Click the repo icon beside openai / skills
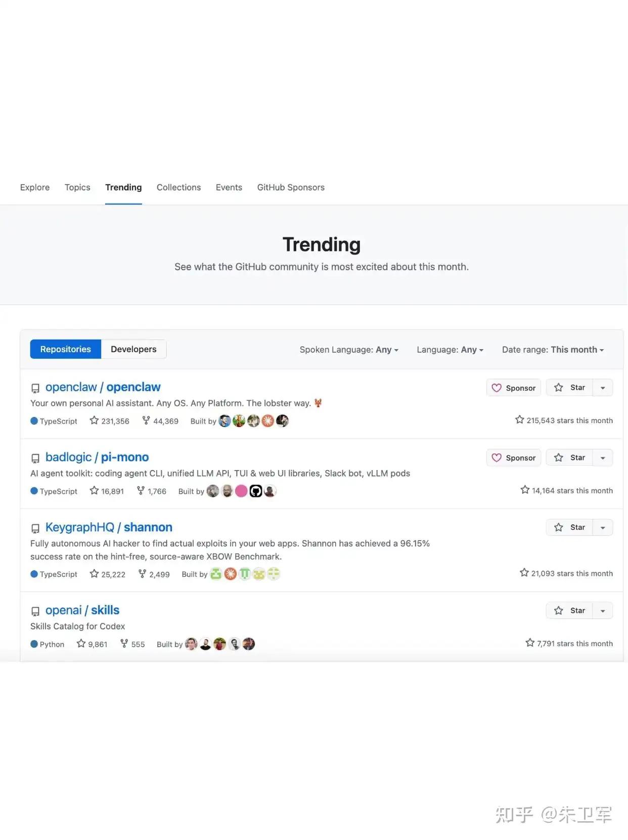This screenshot has width=628, height=840. tap(35, 612)
